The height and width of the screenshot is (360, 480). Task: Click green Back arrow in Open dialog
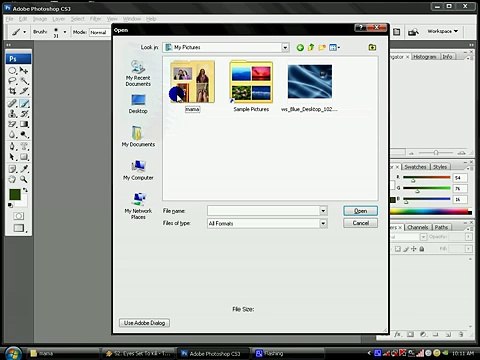pos(300,48)
